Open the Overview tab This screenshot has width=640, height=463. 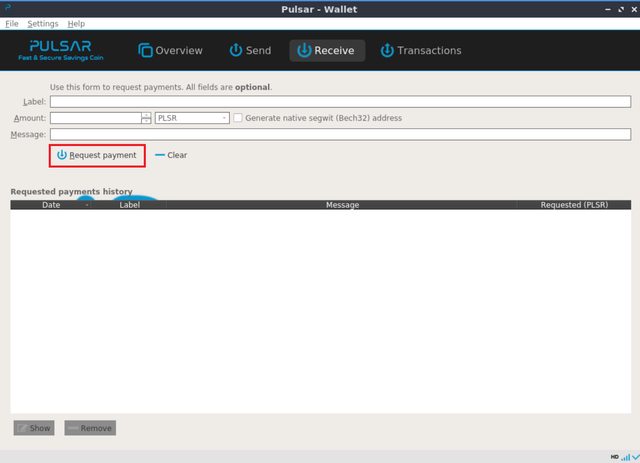170,50
